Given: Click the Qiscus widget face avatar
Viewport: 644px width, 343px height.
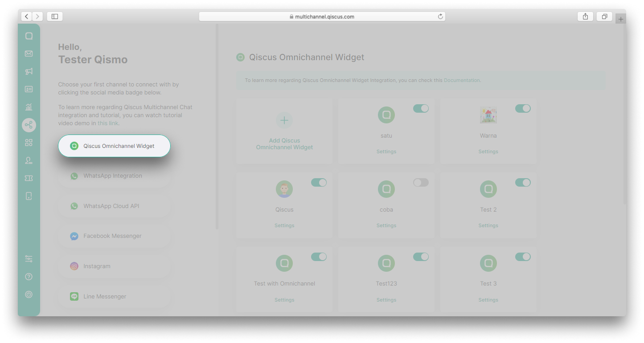Looking at the screenshot, I should click(284, 189).
